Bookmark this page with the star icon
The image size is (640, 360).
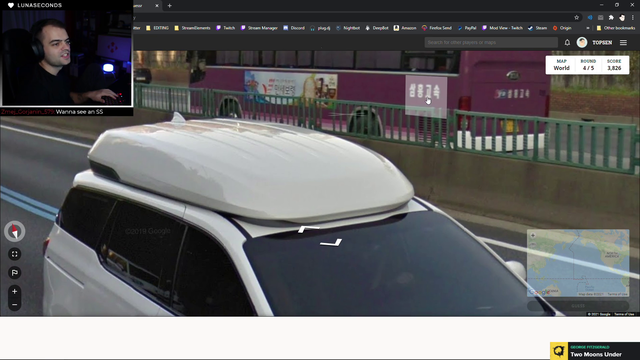tap(576, 18)
